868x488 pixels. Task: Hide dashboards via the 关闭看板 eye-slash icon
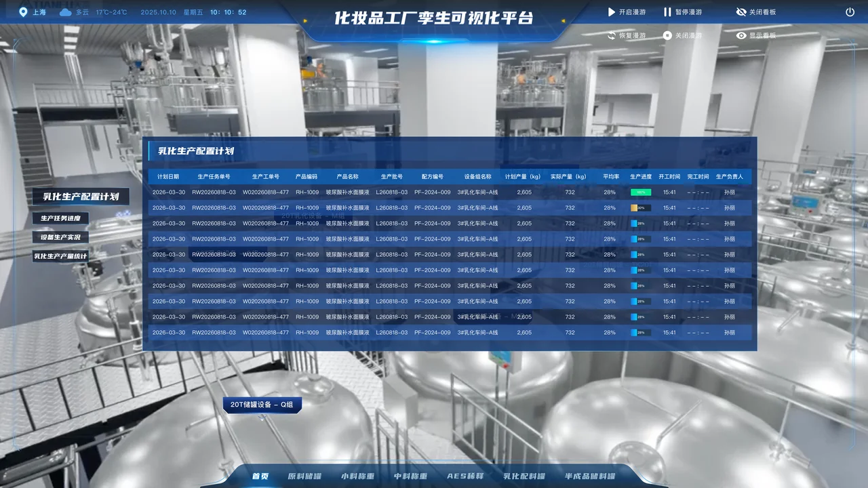pyautogui.click(x=741, y=12)
